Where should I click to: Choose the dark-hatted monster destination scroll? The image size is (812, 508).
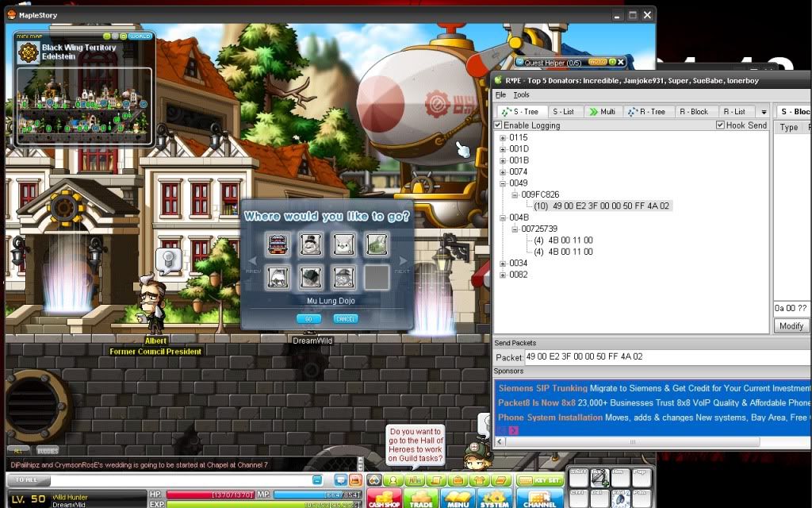[x=311, y=277]
